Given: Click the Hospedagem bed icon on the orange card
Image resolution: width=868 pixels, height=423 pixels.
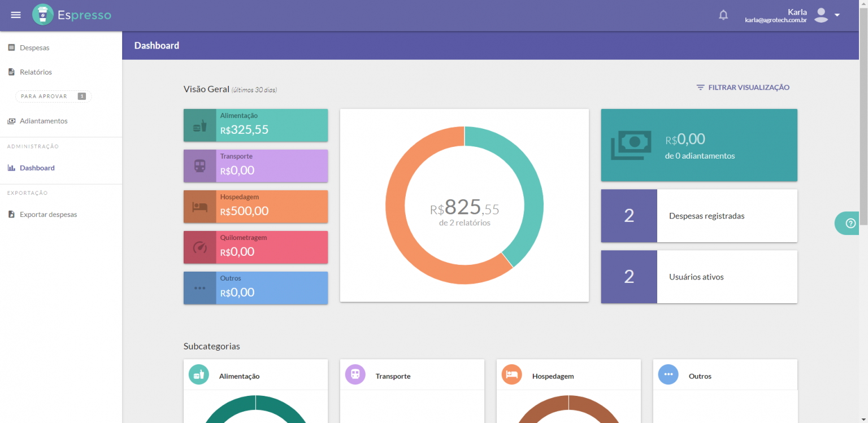Looking at the screenshot, I should [199, 206].
